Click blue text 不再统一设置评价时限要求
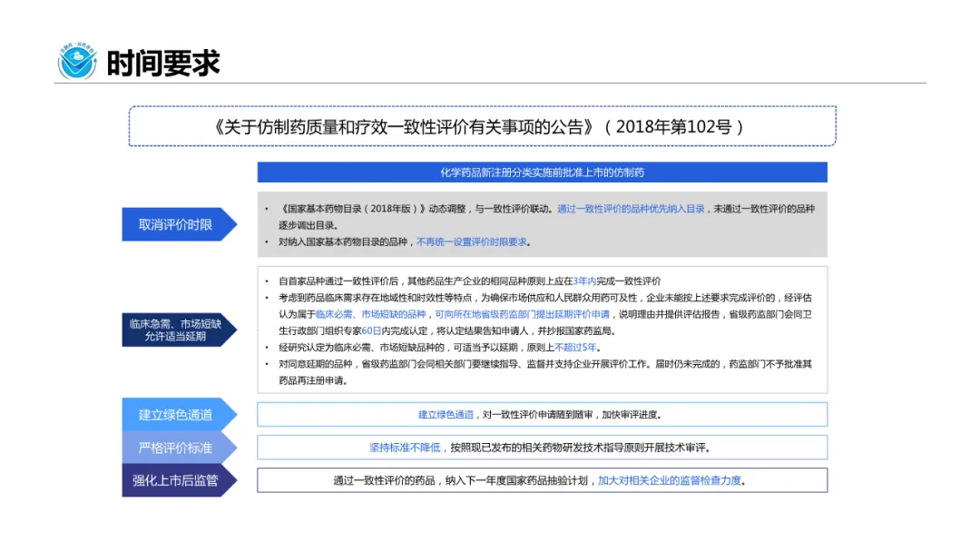The height and width of the screenshot is (552, 980). [x=471, y=241]
